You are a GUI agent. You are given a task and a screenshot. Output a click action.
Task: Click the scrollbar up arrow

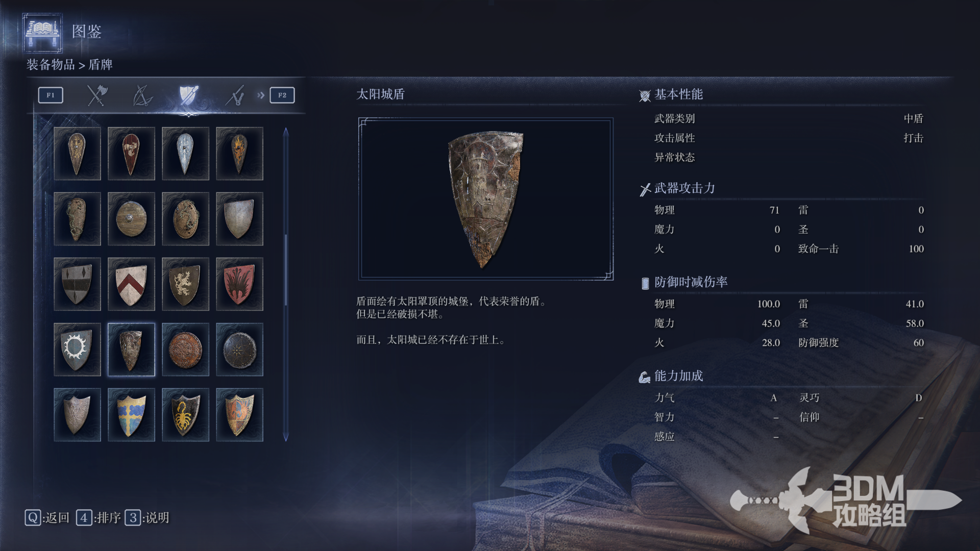(x=286, y=132)
